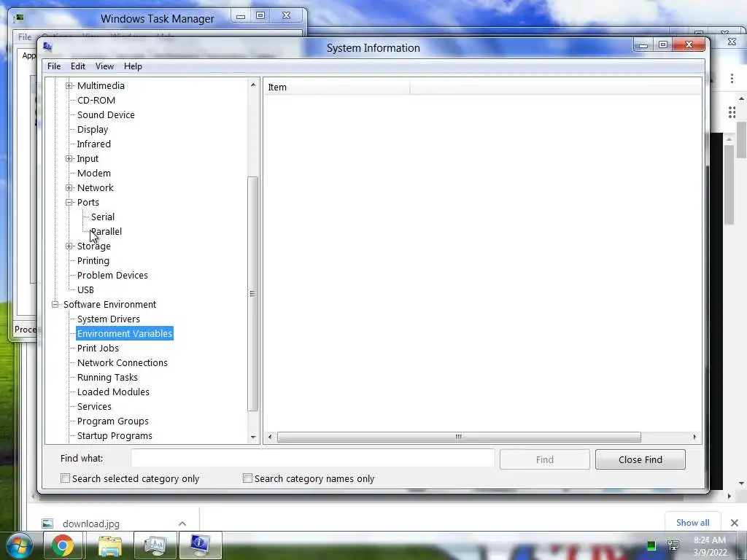
Task: Select Network Connections item
Action: (x=123, y=363)
